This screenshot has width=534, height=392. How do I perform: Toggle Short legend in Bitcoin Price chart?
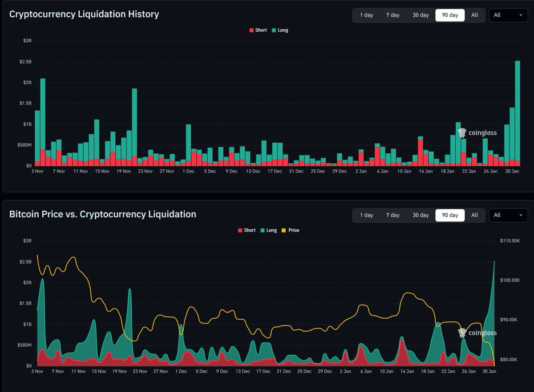(247, 230)
